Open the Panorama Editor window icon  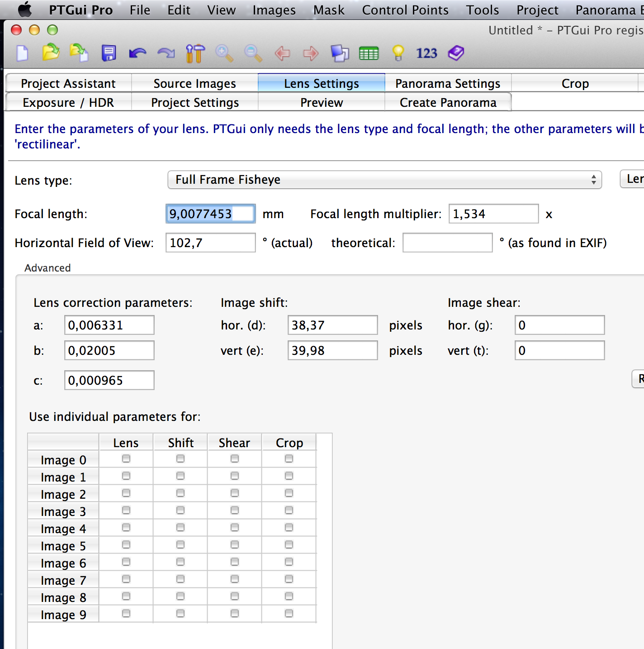pyautogui.click(x=340, y=53)
